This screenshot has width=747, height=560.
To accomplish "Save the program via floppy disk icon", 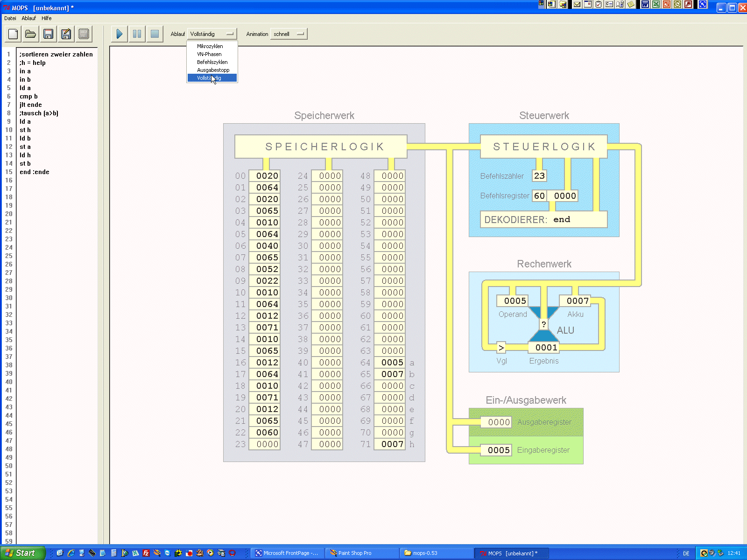I will (x=48, y=34).
